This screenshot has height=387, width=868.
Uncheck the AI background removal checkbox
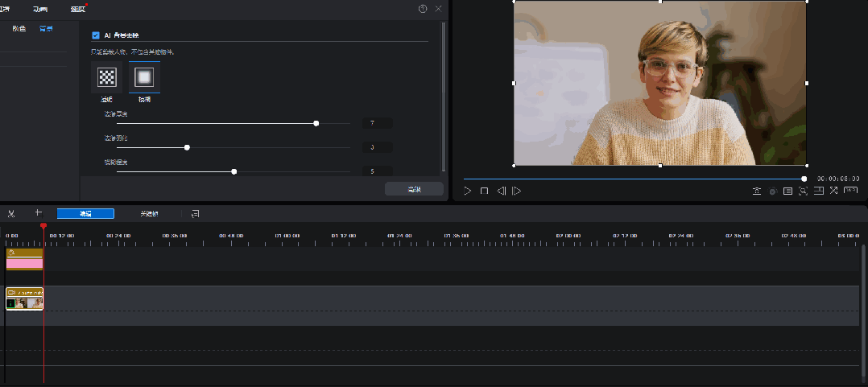point(96,35)
